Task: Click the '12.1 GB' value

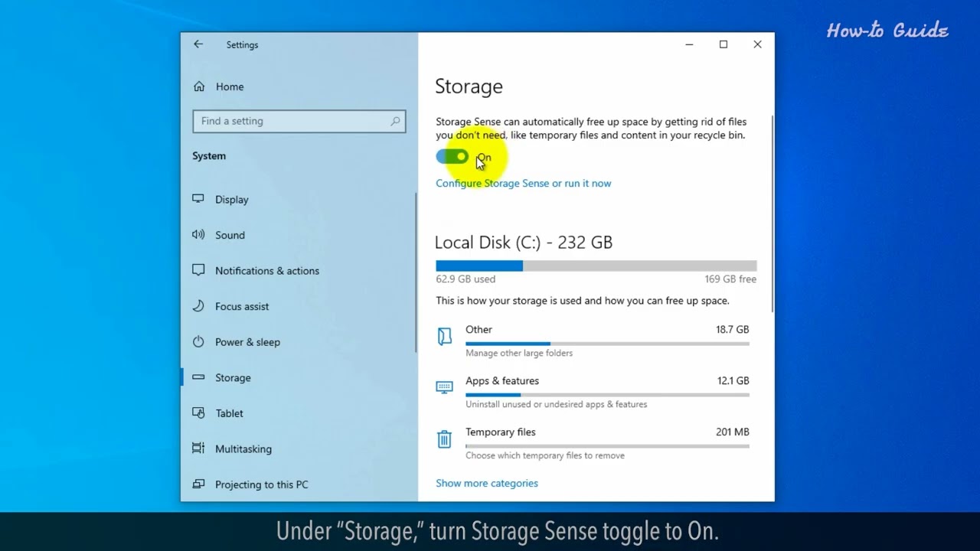Action: tap(733, 380)
